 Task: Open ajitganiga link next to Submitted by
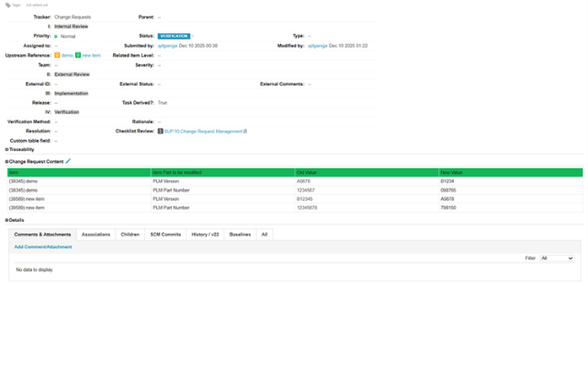(x=167, y=46)
